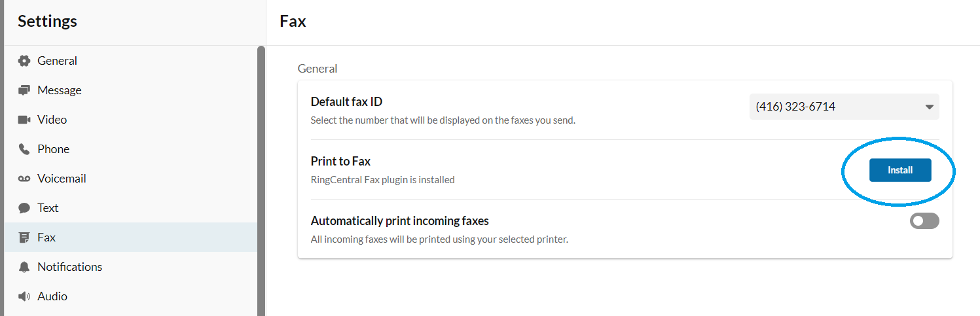Click the Notifications bell icon
Screen dimensions: 980x316
[24, 267]
